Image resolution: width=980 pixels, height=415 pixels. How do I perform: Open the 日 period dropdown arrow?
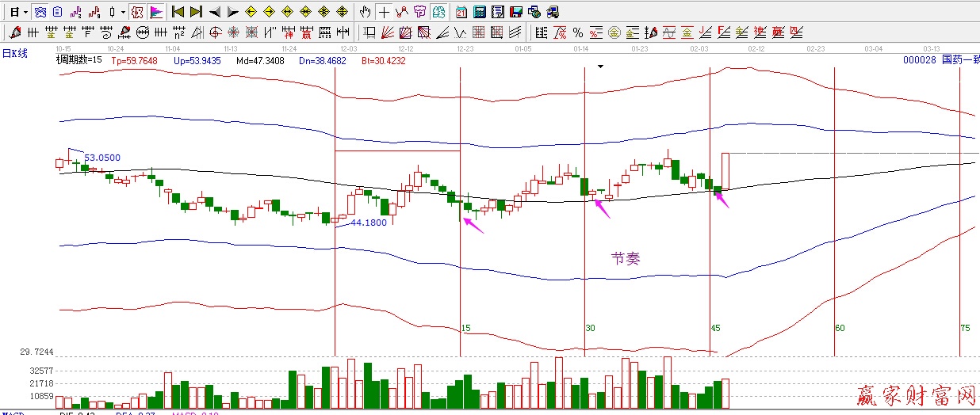pyautogui.click(x=25, y=12)
